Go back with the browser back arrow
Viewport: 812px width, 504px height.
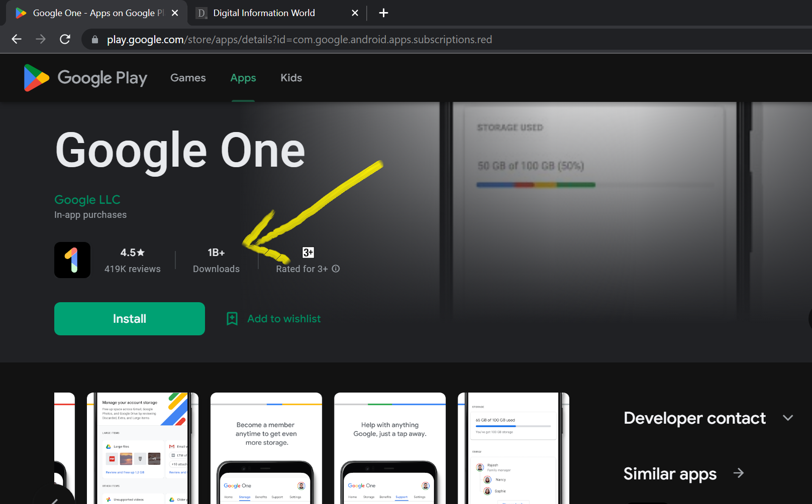(17, 39)
